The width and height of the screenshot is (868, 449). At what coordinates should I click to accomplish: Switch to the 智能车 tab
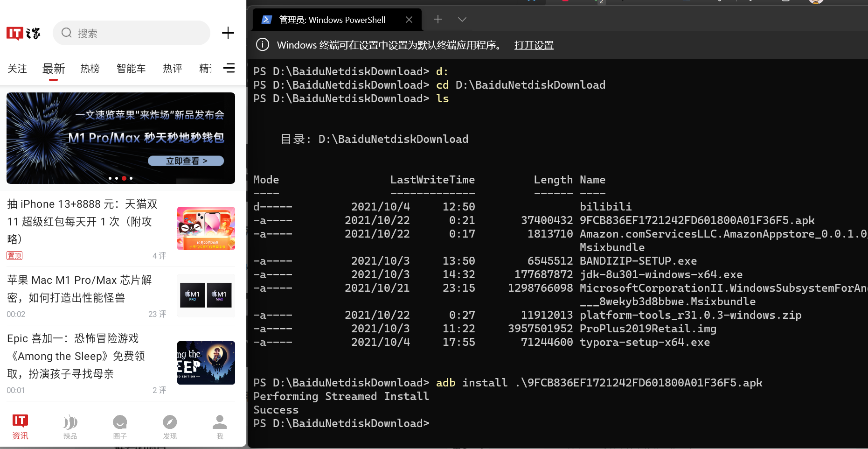click(131, 69)
